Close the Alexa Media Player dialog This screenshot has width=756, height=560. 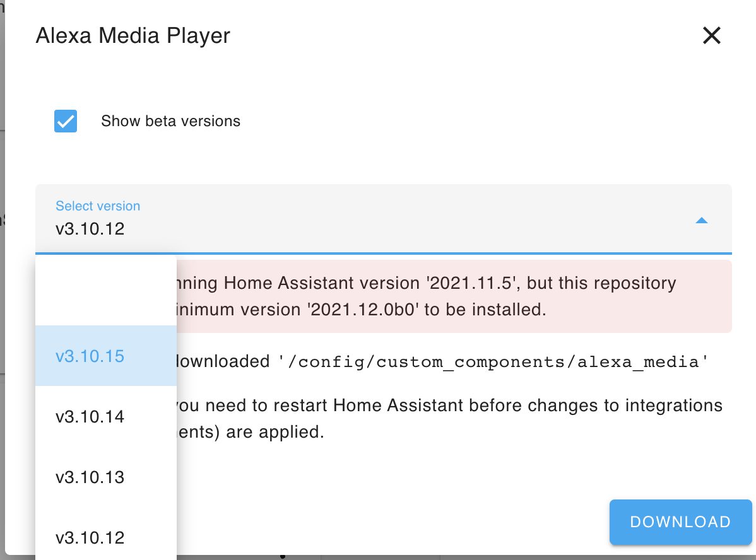[x=711, y=36]
